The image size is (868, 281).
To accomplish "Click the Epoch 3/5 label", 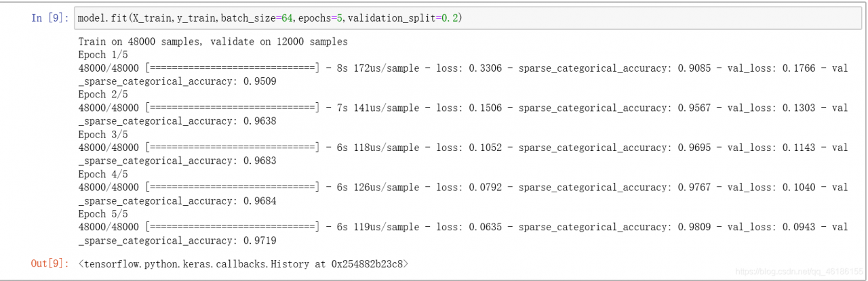I will (x=102, y=135).
